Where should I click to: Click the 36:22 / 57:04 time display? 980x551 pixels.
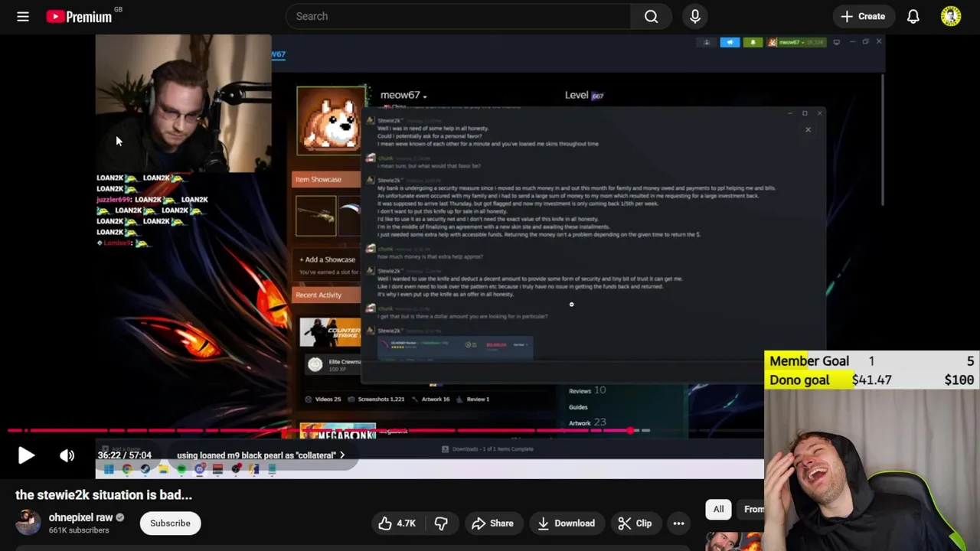pos(124,455)
